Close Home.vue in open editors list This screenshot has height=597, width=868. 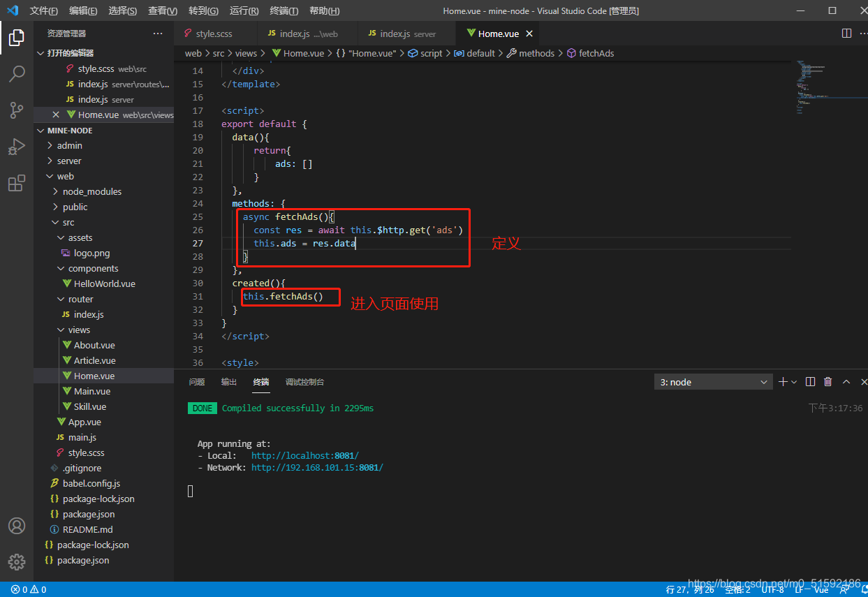pos(56,115)
